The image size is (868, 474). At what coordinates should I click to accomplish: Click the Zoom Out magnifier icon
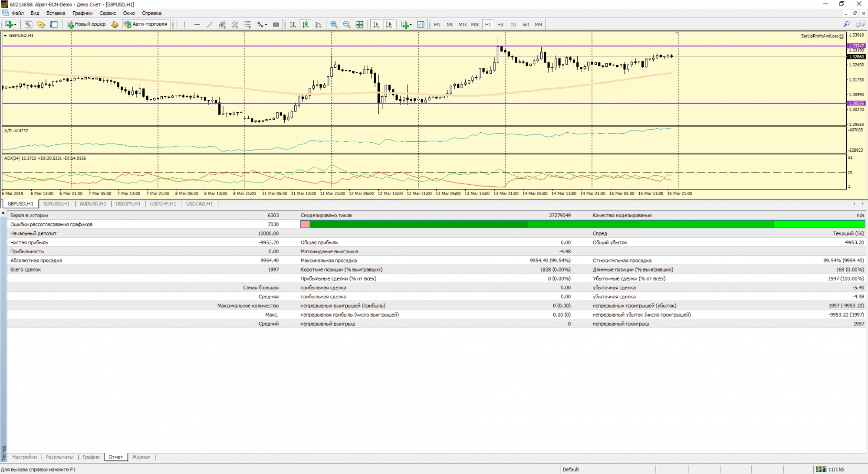(x=346, y=25)
